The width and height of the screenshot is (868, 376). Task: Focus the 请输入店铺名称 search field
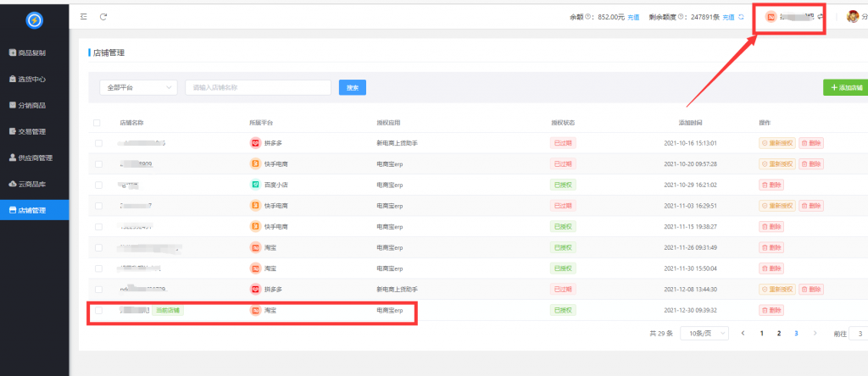(258, 87)
